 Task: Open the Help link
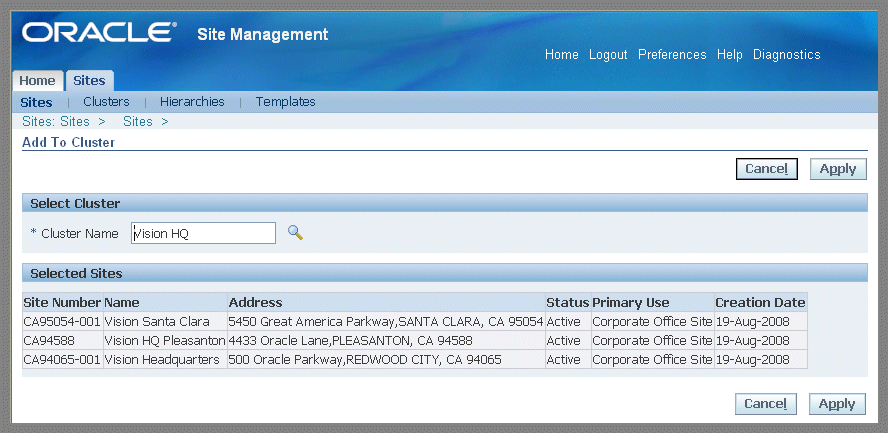point(729,55)
